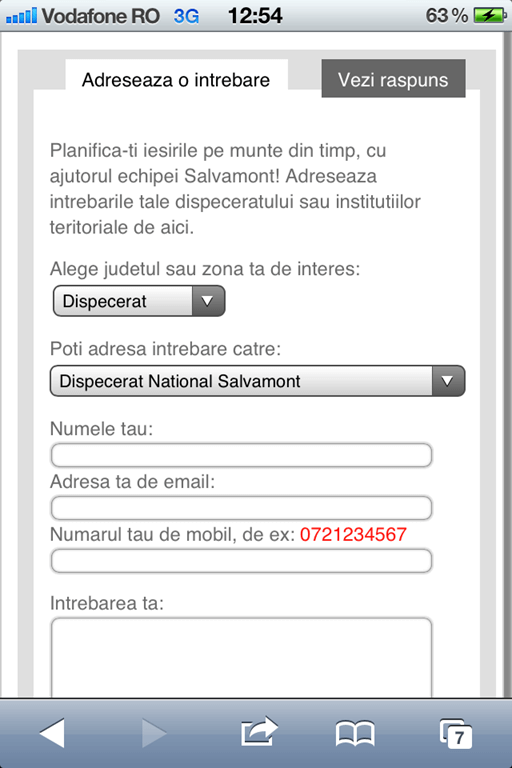This screenshot has width=512, height=768.
Task: Select the Adreseaza o intrebare tab
Action: pos(176,79)
